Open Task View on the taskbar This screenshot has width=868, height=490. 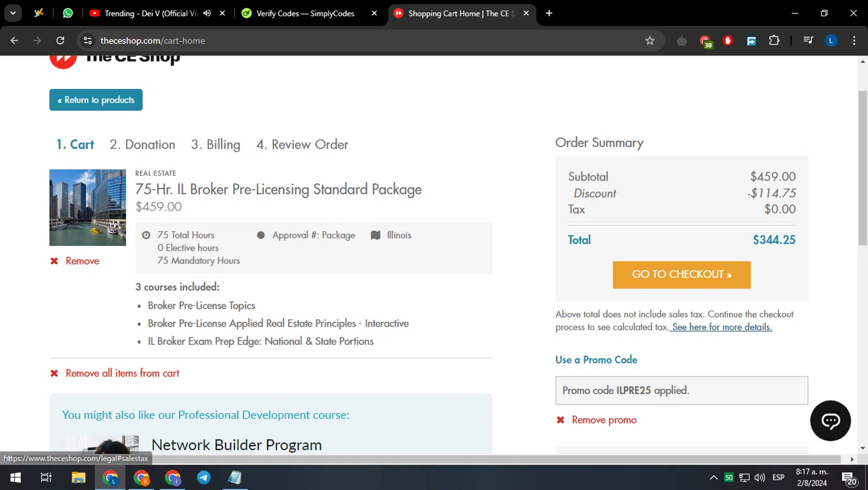tap(46, 477)
